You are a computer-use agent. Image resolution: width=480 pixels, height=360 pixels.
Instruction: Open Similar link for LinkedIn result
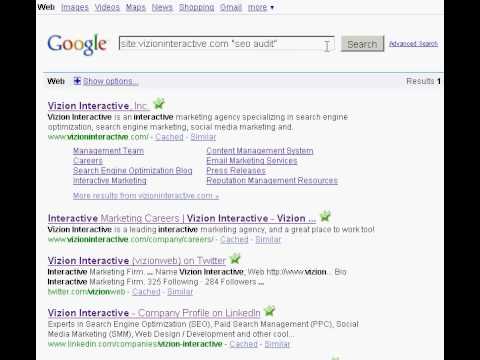(277, 344)
